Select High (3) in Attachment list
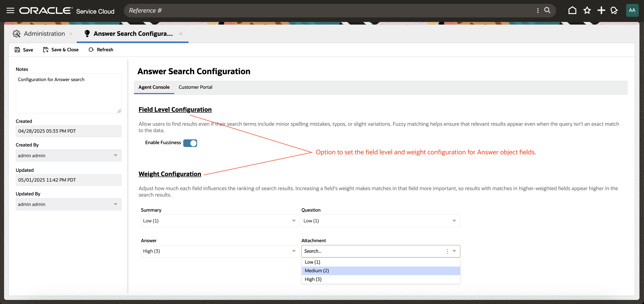 pyautogui.click(x=381, y=279)
